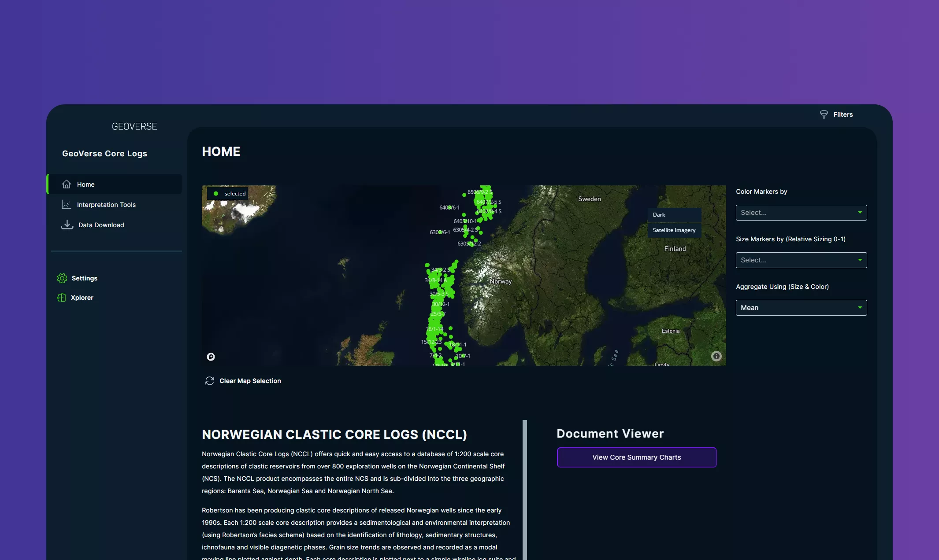Change the Mean aggregation dropdown
The width and height of the screenshot is (939, 560).
pyautogui.click(x=801, y=307)
